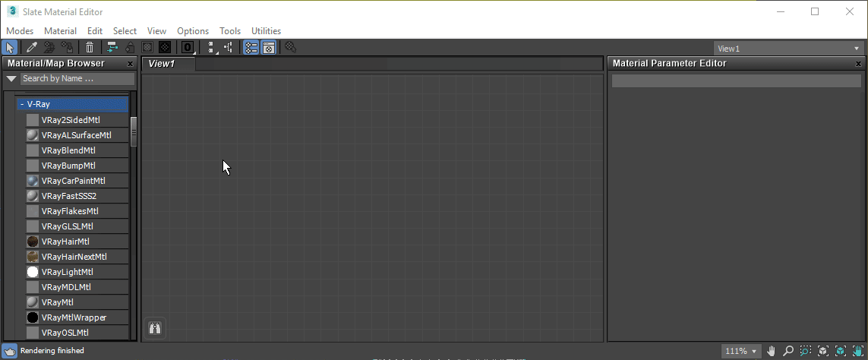Screen dimensions: 868x360
Task: Click Zoom Extents in navigation bar
Action: pyautogui.click(x=823, y=351)
